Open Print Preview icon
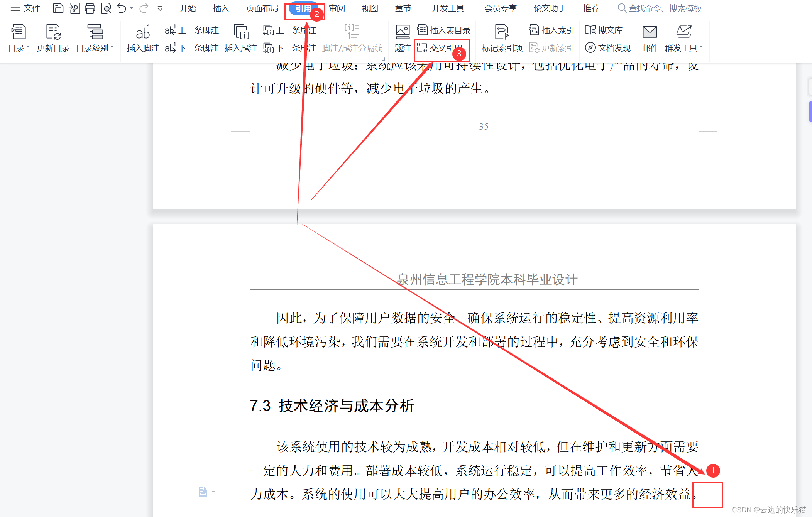 click(106, 8)
